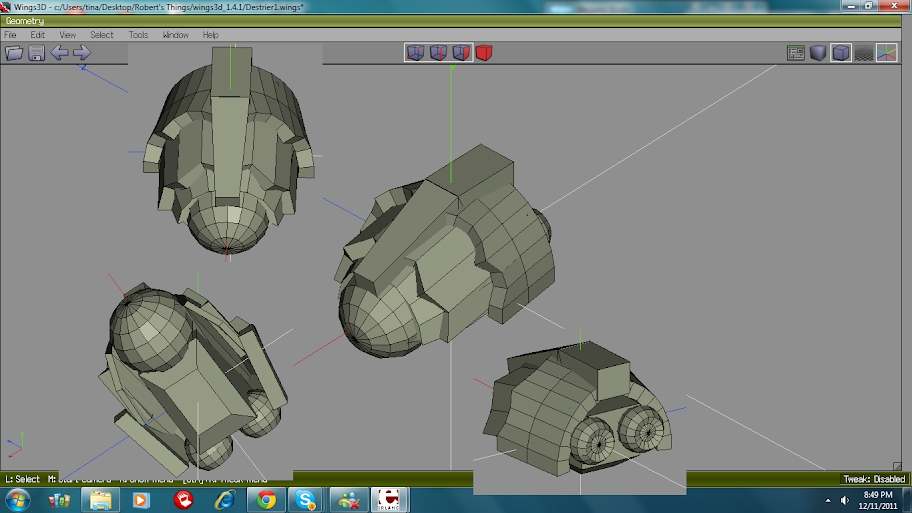The image size is (912, 513).
Task: Show hidden system tray icons arrow
Action: [828, 500]
